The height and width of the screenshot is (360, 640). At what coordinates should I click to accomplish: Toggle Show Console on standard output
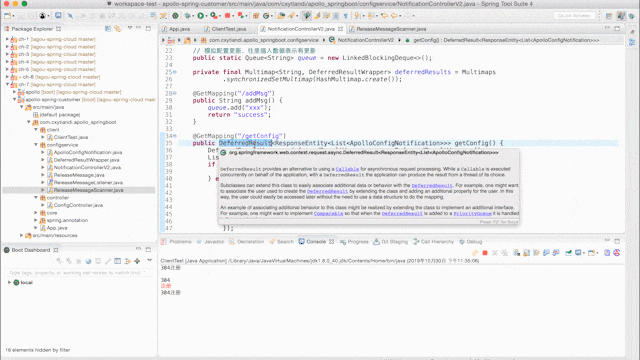546,253
